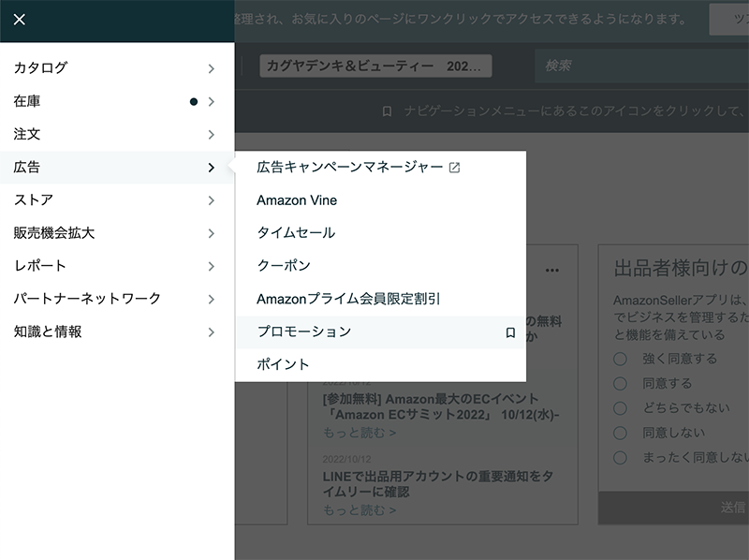Close the navigation menu with the X icon
The image size is (749, 560).
(x=19, y=20)
